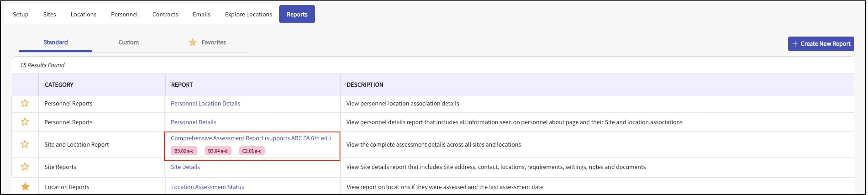This screenshot has height=195, width=868.
Task: Open the Favorites tab with star icon
Action: pos(207,42)
